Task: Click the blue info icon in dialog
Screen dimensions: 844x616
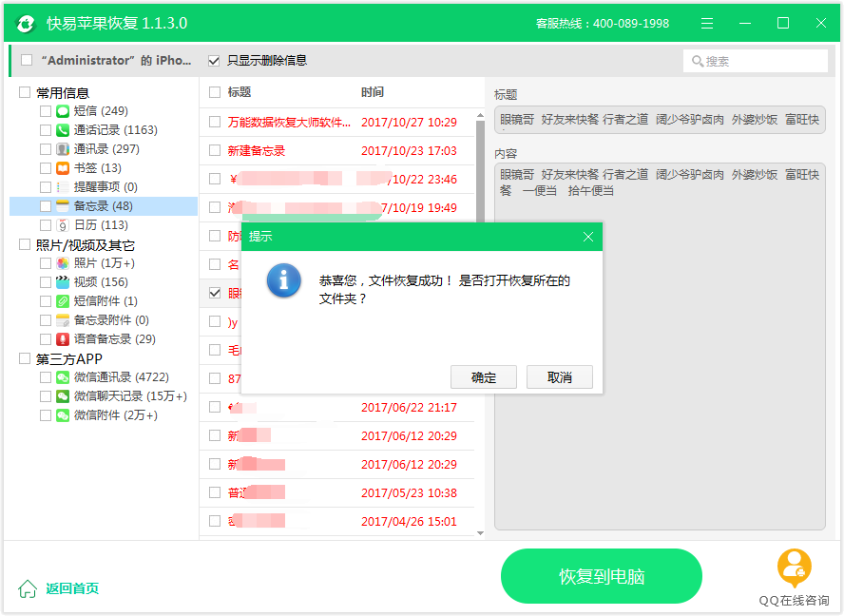Action: 283,280
